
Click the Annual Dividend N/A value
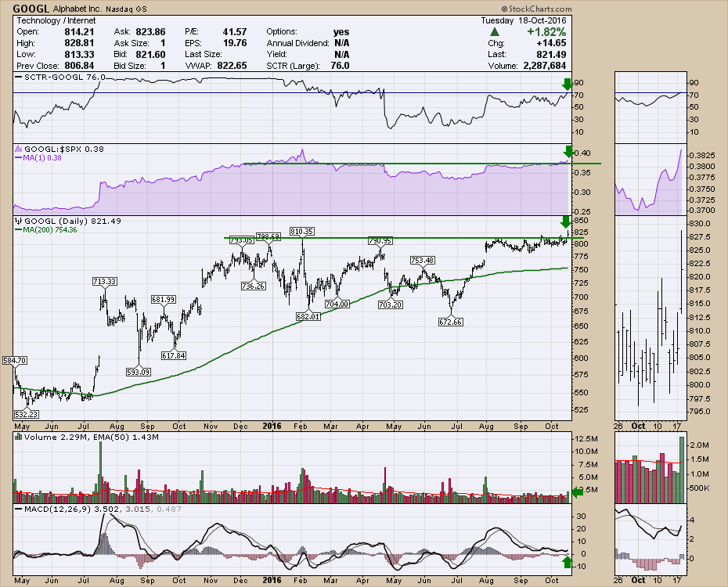click(x=342, y=43)
